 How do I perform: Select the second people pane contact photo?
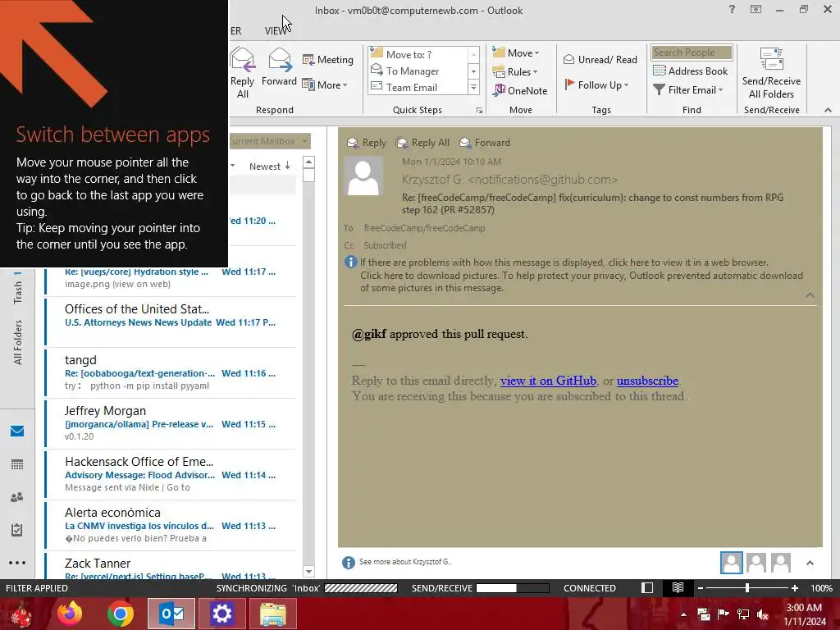(756, 563)
